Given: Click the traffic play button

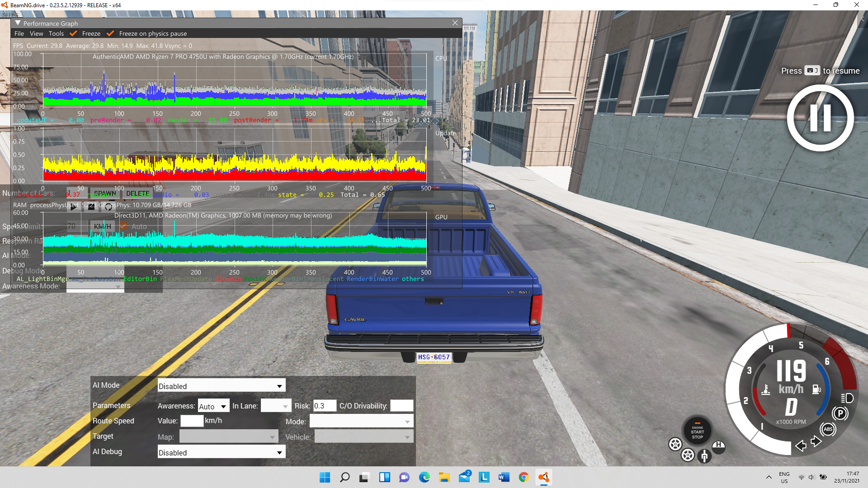Looking at the screenshot, I should click(x=73, y=207).
